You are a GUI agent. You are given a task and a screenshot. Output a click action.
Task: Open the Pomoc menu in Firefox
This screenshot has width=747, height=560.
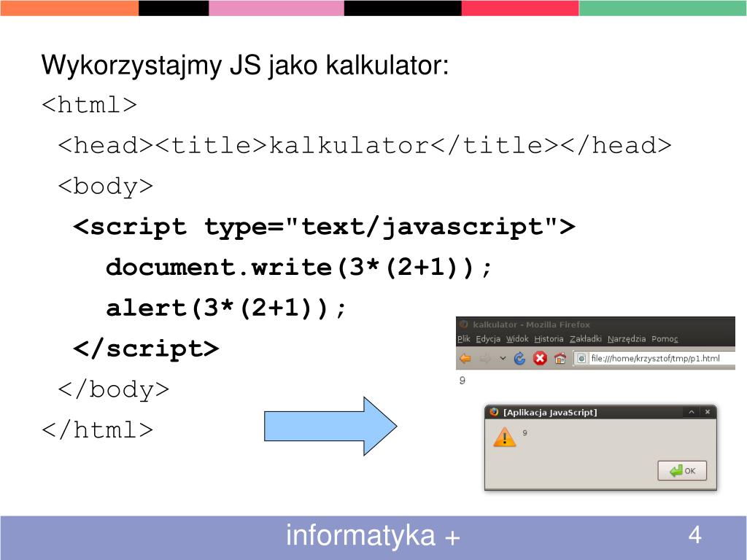pos(665,339)
